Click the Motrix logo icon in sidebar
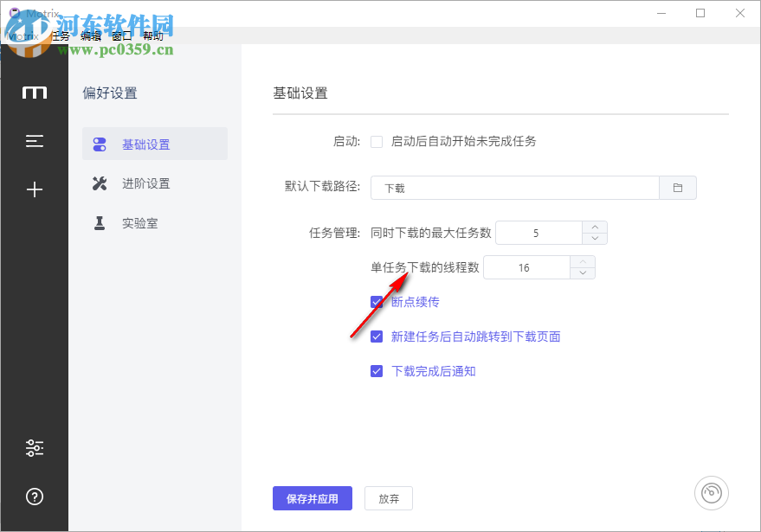The image size is (761, 532). tap(35, 93)
